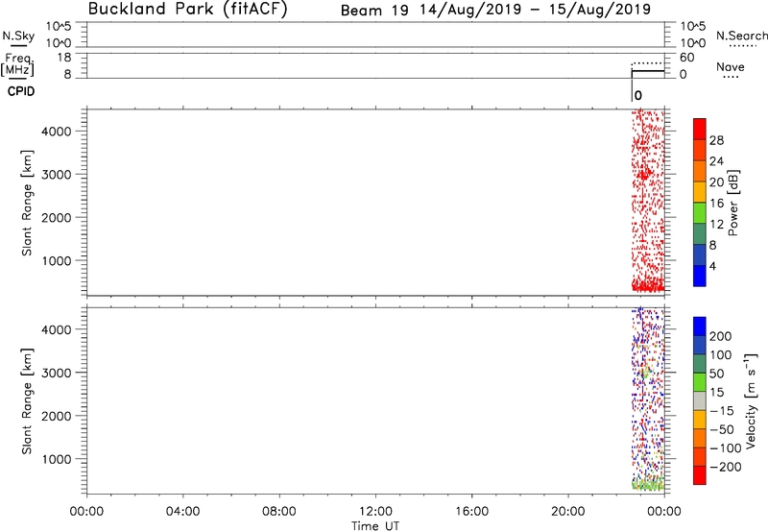Click the red bottom segment of Velocity colorbar

(700, 475)
